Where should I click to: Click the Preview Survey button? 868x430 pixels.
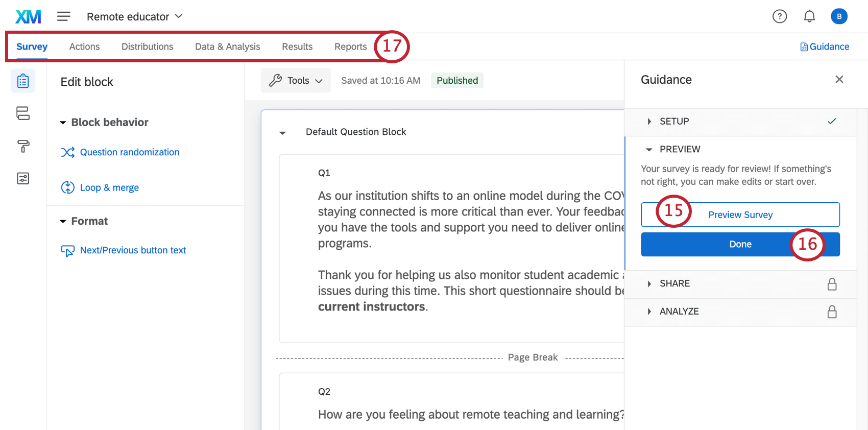740,215
